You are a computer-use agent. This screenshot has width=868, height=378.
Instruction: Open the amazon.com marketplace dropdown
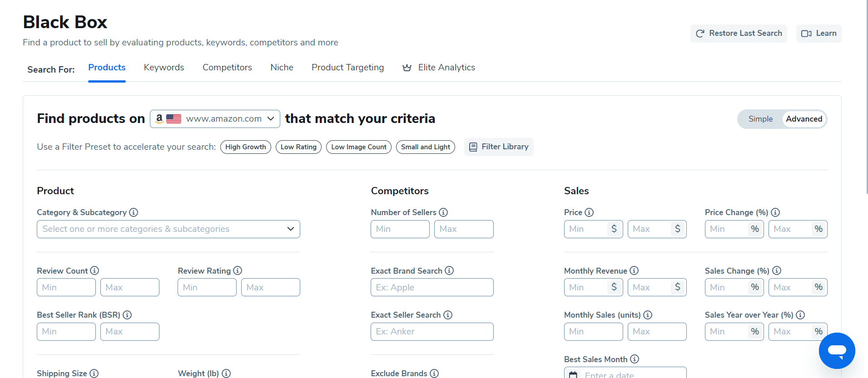215,119
